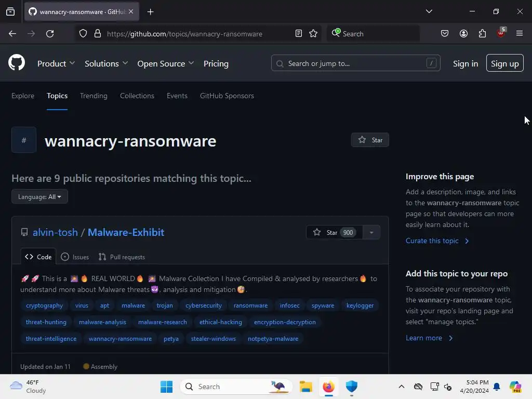532x399 pixels.
Task: Open a new browser tab
Action: click(150, 12)
